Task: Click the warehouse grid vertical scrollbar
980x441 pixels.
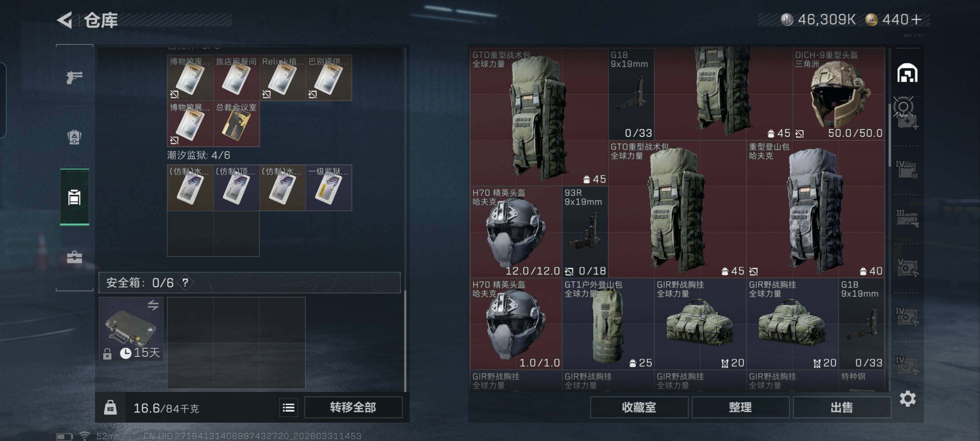Action: [889, 135]
